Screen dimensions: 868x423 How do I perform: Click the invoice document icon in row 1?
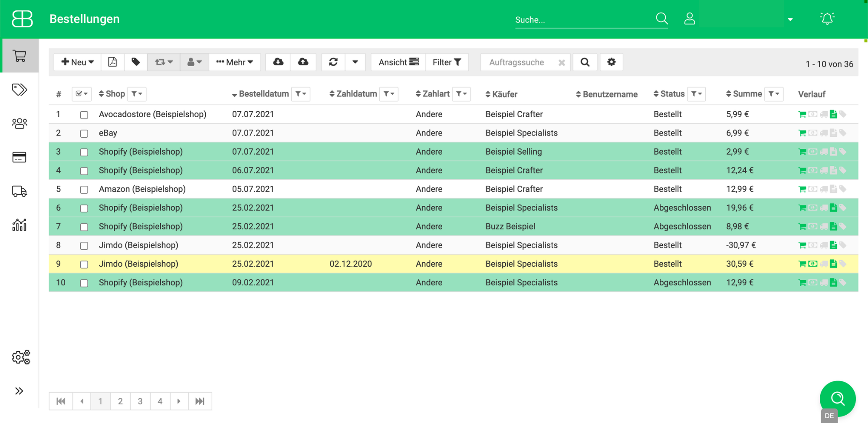click(833, 114)
